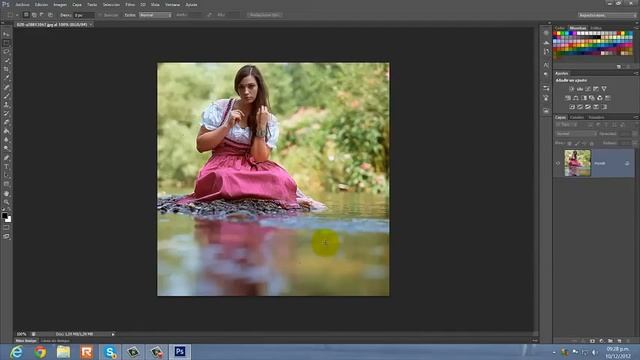
Task: Select the Clone Stamp tool
Action: pyautogui.click(x=6, y=105)
